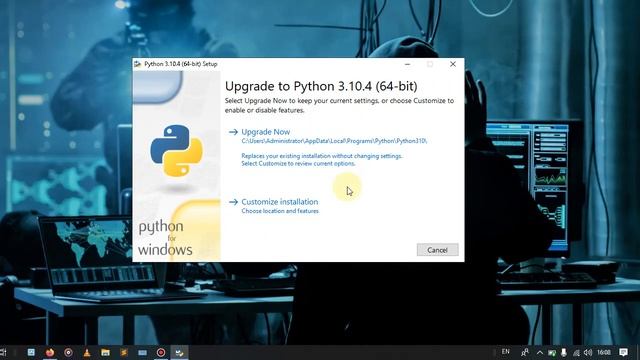Viewport: 640px width, 360px height.
Task: Click "Replaces your existing installation" text
Action: pyautogui.click(x=322, y=156)
